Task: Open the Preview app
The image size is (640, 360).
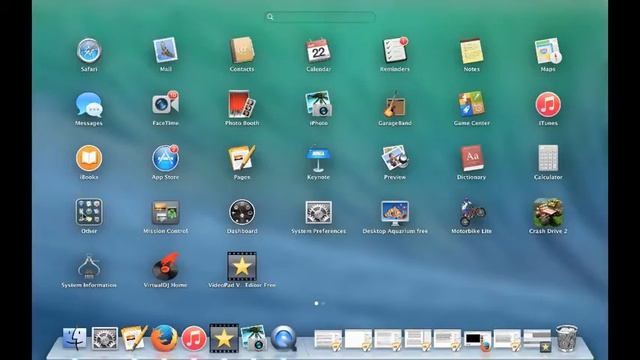Action: tap(395, 158)
